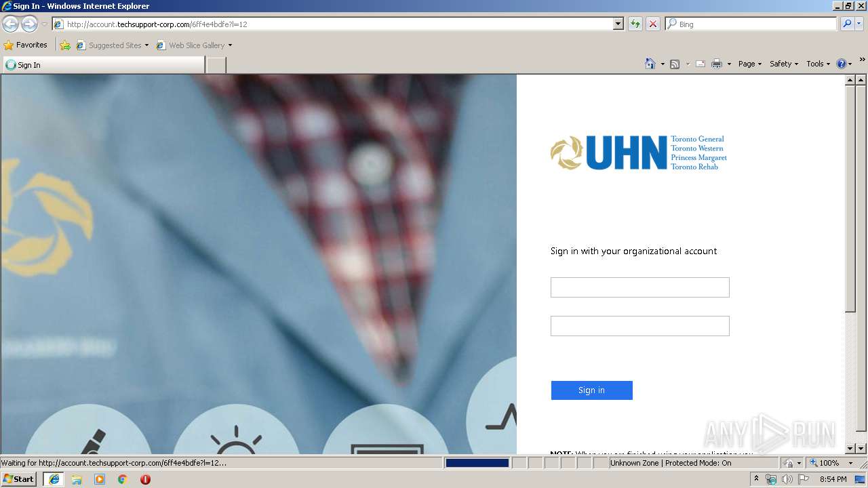868x488 pixels.
Task: Click the blue Sign in button
Action: [591, 390]
